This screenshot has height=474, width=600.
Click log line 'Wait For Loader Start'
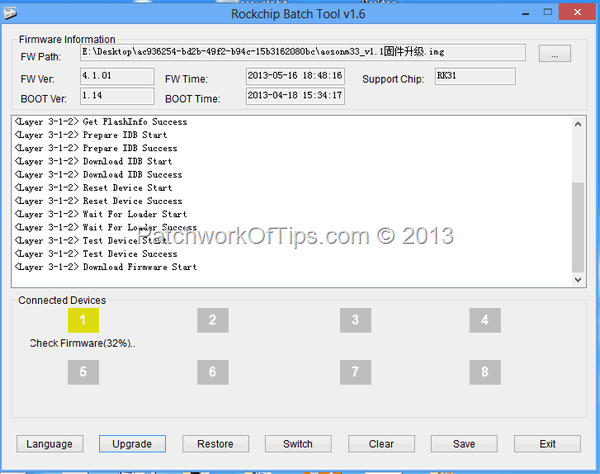coord(101,214)
